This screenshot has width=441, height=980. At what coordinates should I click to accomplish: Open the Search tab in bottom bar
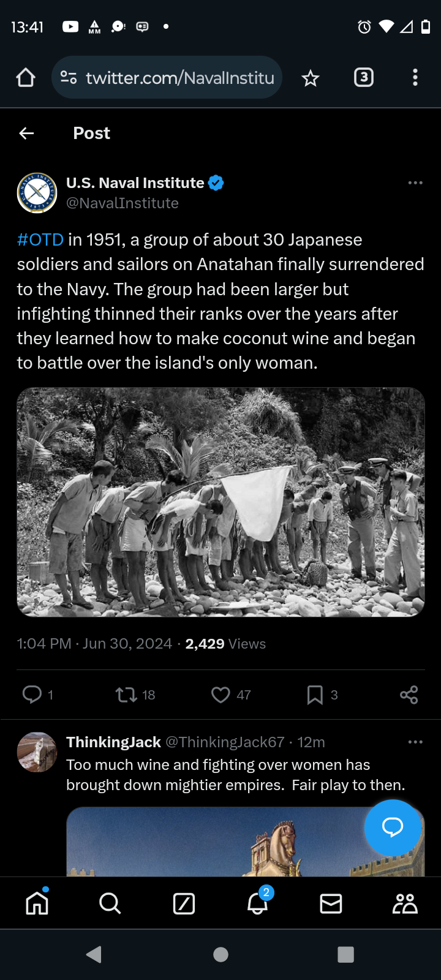click(110, 903)
